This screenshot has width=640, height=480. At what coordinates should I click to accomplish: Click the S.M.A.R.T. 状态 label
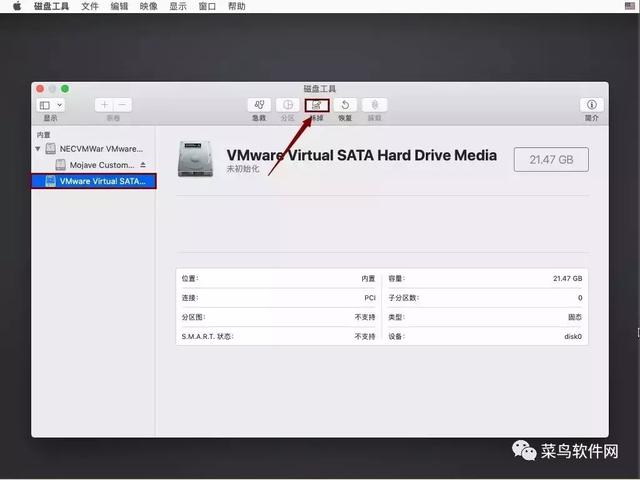[x=207, y=337]
